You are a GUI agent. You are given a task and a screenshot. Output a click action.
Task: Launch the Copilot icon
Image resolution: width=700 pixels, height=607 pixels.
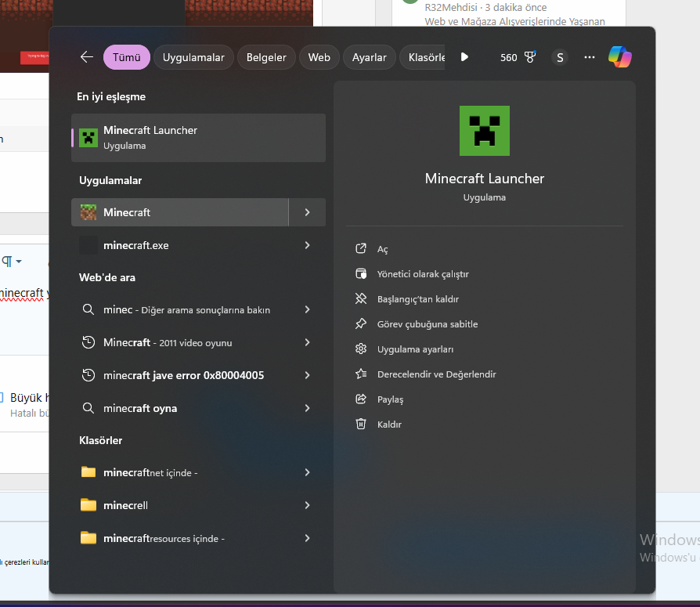[x=619, y=57]
